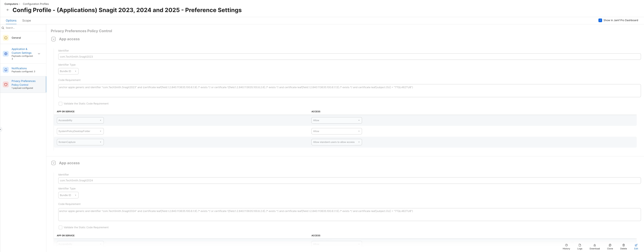Click the Configuration Profiles breadcrumb link
Screen dimensions: 644x252
(x=36, y=4)
